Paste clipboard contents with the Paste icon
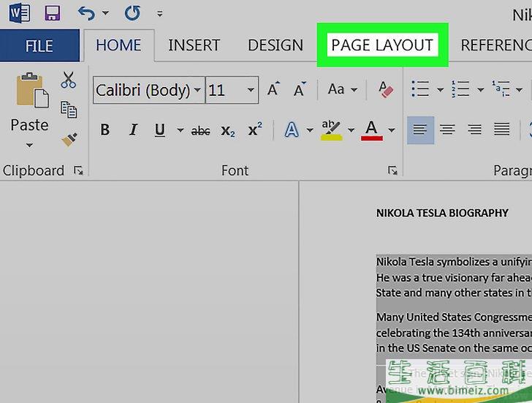Viewport: 532px width, 403px height. pyautogui.click(x=32, y=90)
